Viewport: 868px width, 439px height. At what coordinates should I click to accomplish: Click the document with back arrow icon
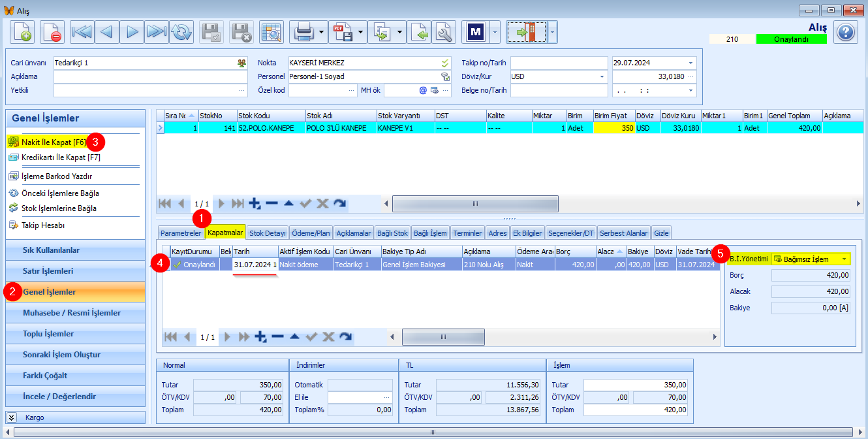click(x=420, y=31)
